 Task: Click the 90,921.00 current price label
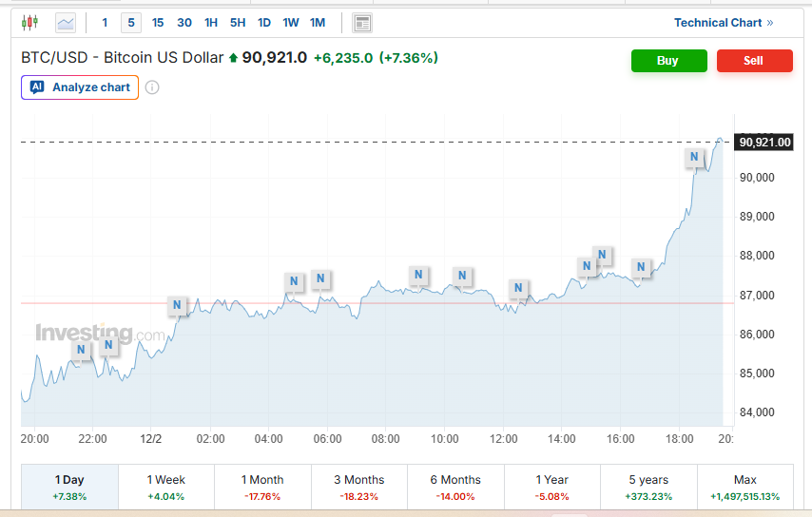coord(764,142)
